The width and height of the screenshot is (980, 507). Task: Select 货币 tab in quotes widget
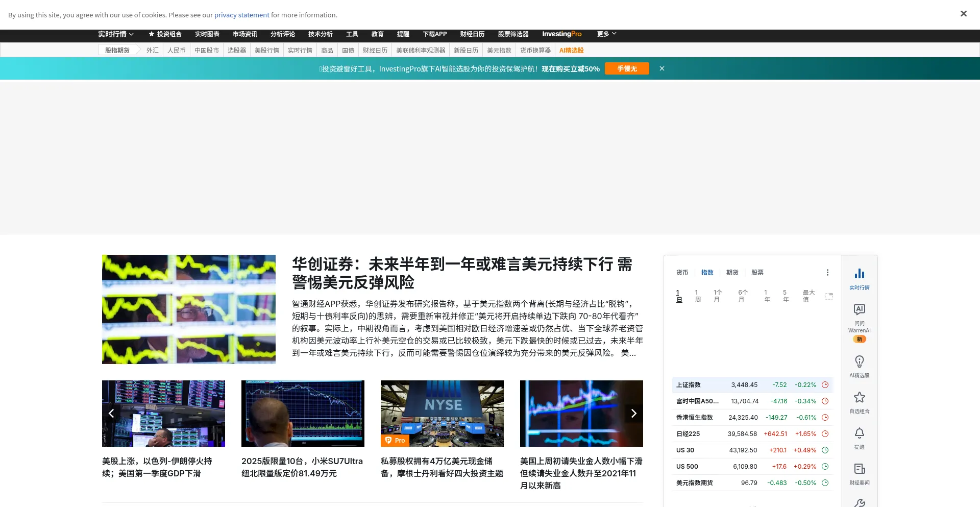coord(682,273)
